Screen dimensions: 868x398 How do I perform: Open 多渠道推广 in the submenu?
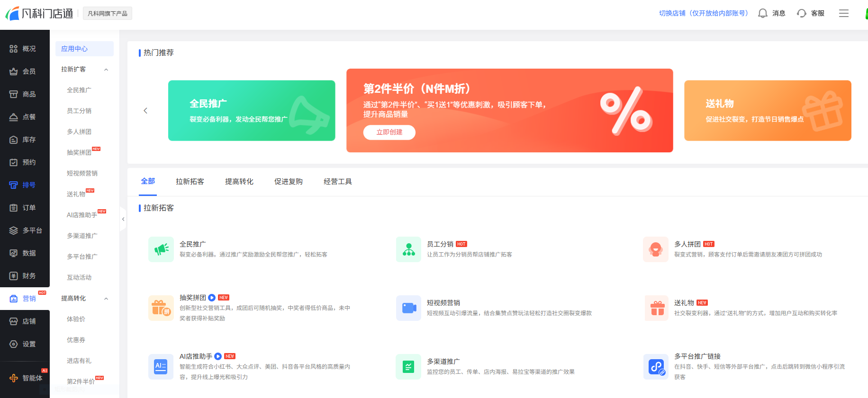click(82, 236)
